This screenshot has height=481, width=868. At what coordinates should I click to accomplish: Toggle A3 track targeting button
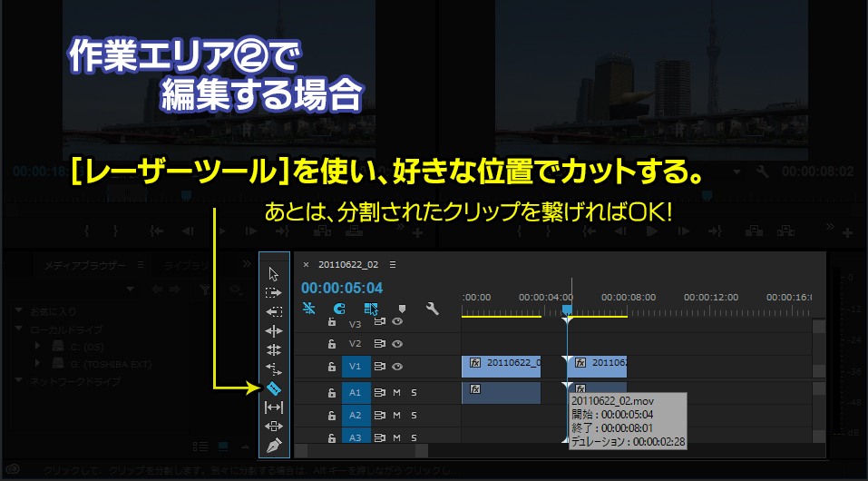click(356, 437)
